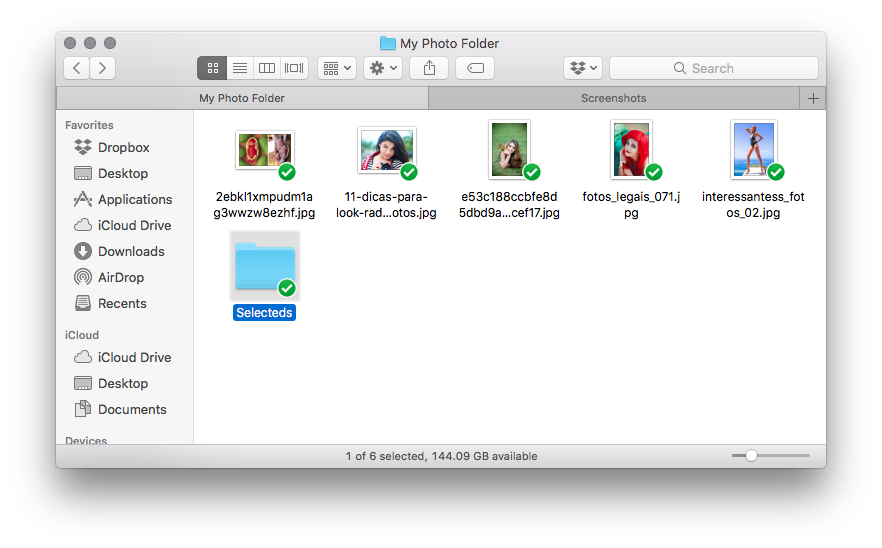Click into the Search field

coord(714,68)
